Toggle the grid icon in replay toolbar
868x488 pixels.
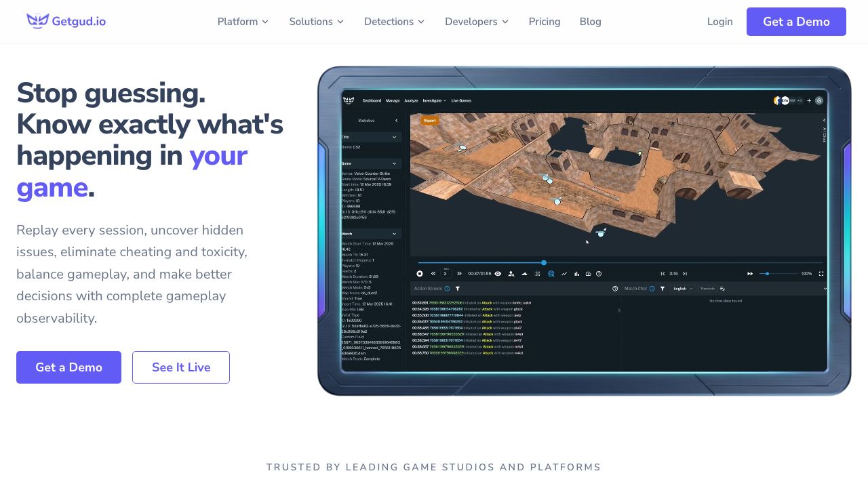click(x=538, y=274)
